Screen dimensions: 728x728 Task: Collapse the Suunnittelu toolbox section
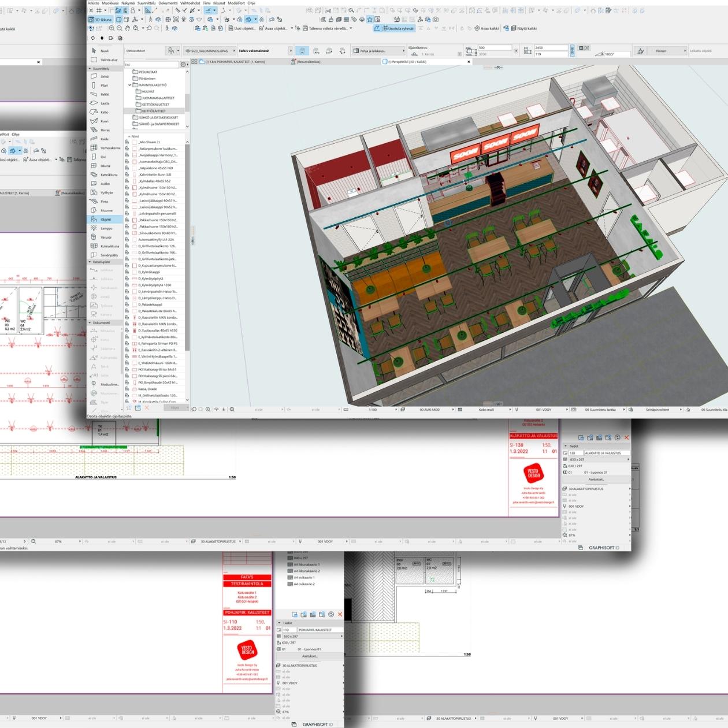pyautogui.click(x=90, y=68)
